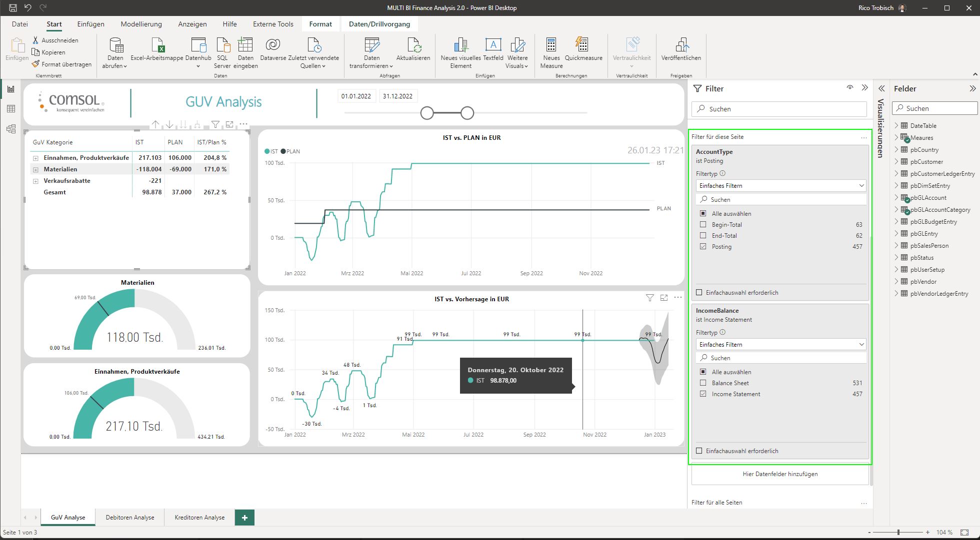
Task: Toggle the Posting checkbox in AccountType filter
Action: pyautogui.click(x=702, y=246)
